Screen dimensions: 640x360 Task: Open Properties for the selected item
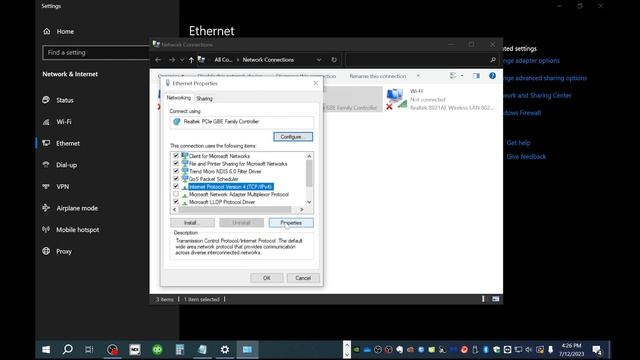coord(291,223)
